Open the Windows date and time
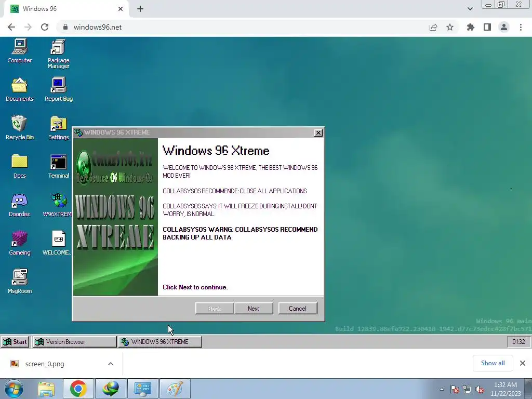The image size is (532, 399). 506,389
